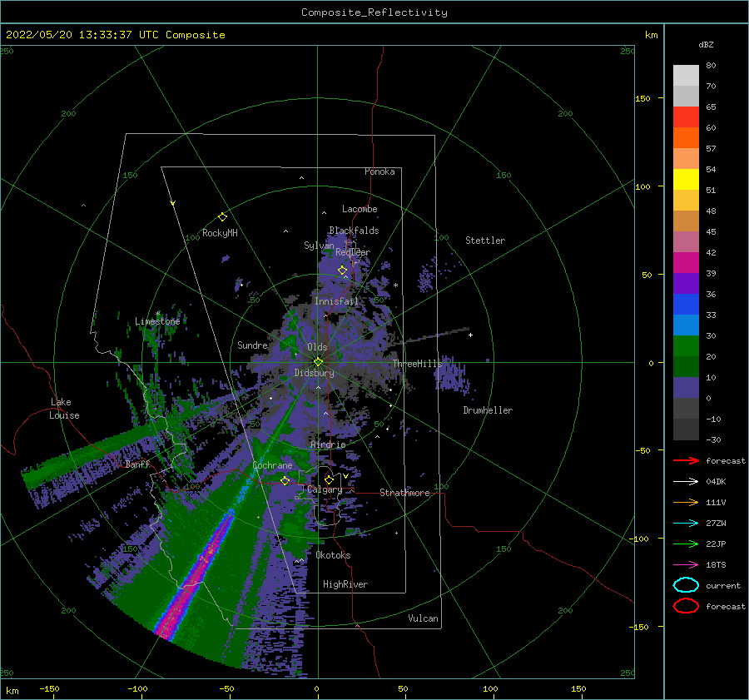749x700 pixels.
Task: Select the magenta 18TS arrow symbol
Action: [x=686, y=565]
